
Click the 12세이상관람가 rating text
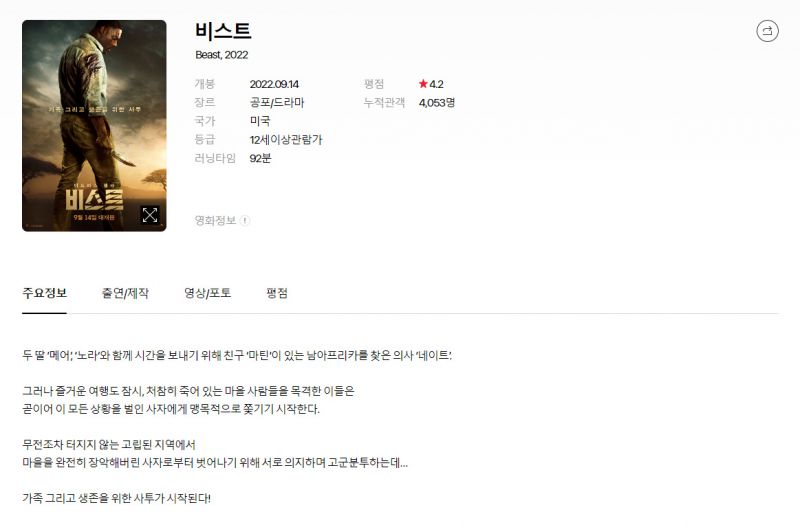click(x=286, y=140)
